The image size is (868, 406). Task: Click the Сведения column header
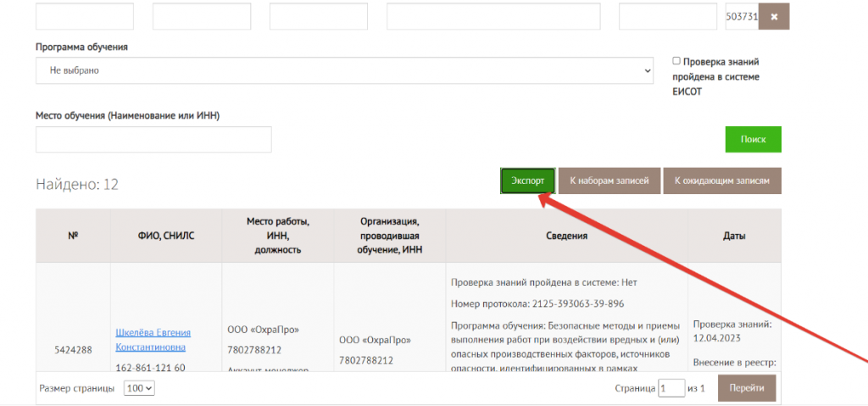(566, 236)
